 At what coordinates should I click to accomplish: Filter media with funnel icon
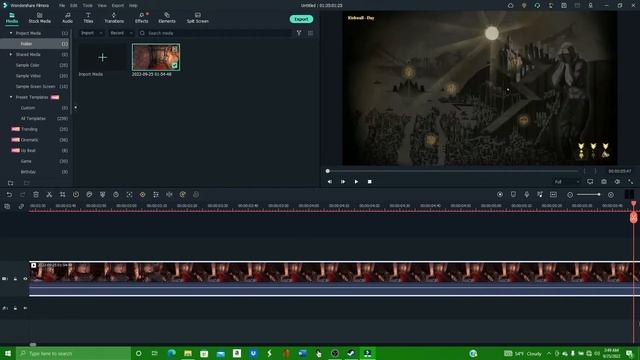tap(299, 33)
